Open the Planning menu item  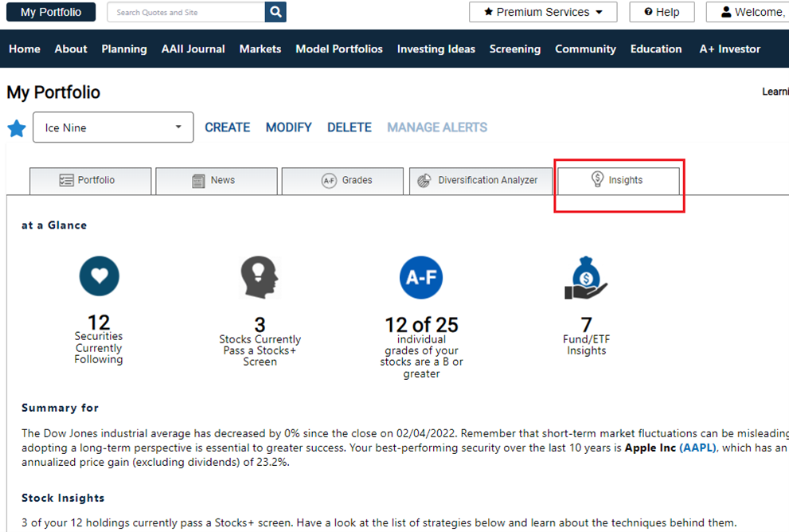124,49
